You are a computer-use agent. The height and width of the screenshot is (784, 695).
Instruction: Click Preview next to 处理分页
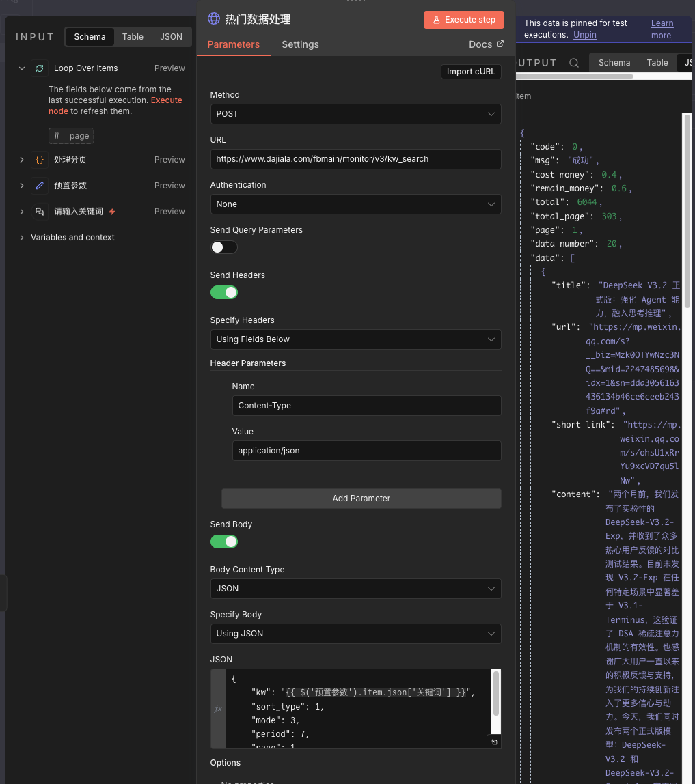pos(169,160)
